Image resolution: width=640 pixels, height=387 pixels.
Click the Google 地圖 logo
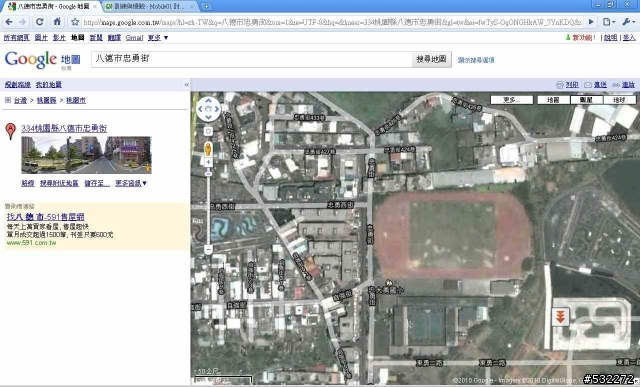point(42,60)
